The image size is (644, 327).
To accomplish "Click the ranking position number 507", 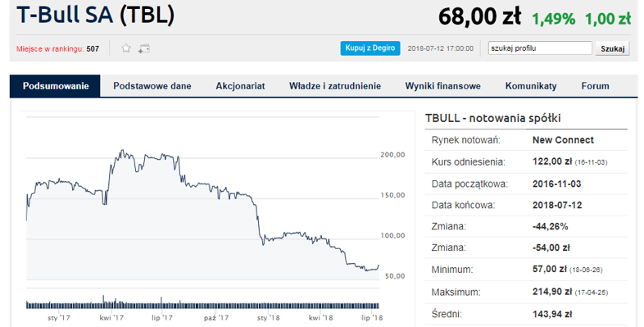I will [93, 49].
